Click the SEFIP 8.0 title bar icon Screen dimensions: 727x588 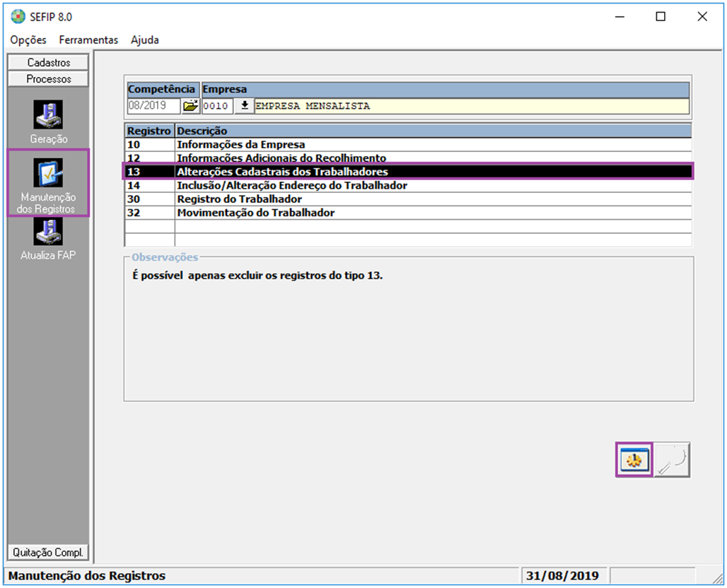pyautogui.click(x=18, y=17)
